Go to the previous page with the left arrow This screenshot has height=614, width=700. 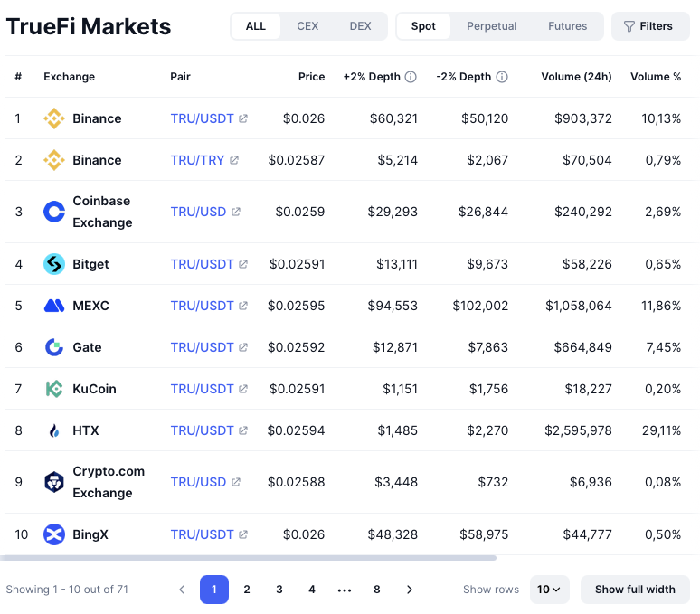(182, 590)
